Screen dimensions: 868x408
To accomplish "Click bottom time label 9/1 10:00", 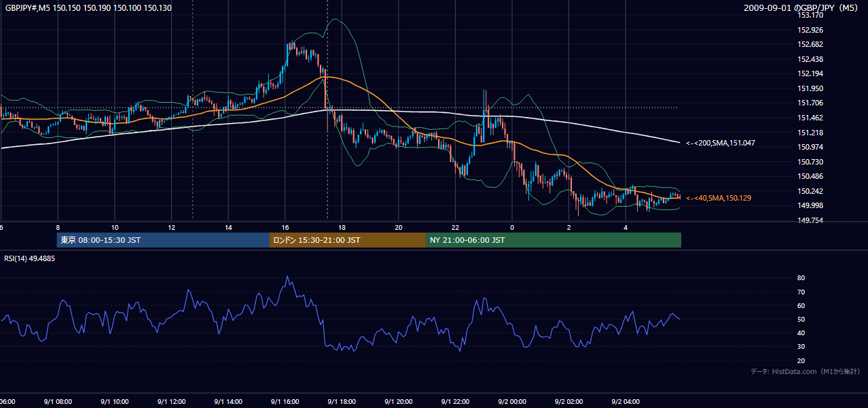I will 115,401.
